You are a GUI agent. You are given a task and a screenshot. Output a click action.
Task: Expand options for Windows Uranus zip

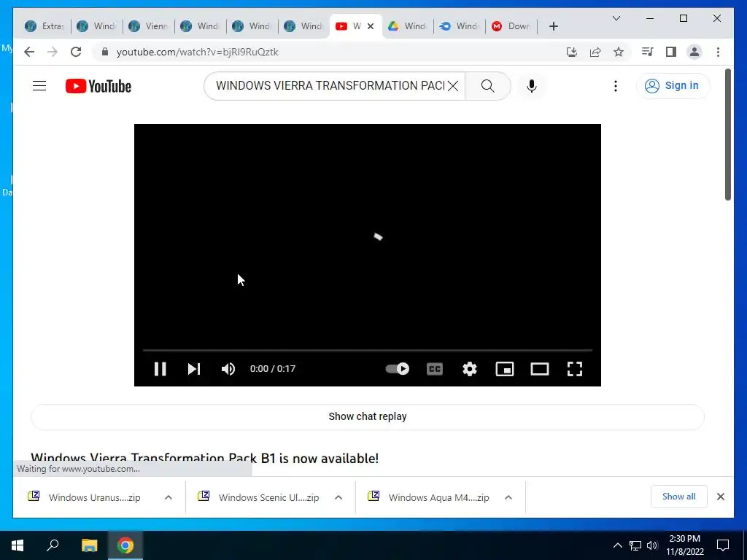click(169, 497)
